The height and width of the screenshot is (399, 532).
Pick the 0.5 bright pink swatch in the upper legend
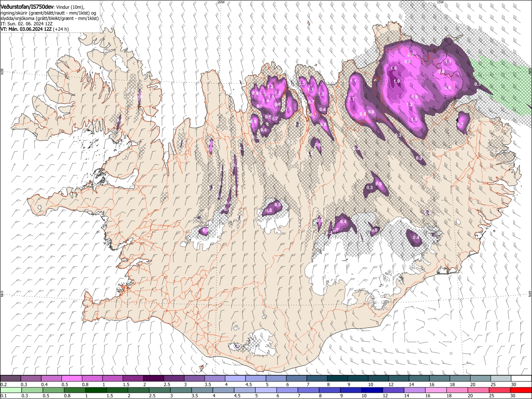(x=71, y=378)
